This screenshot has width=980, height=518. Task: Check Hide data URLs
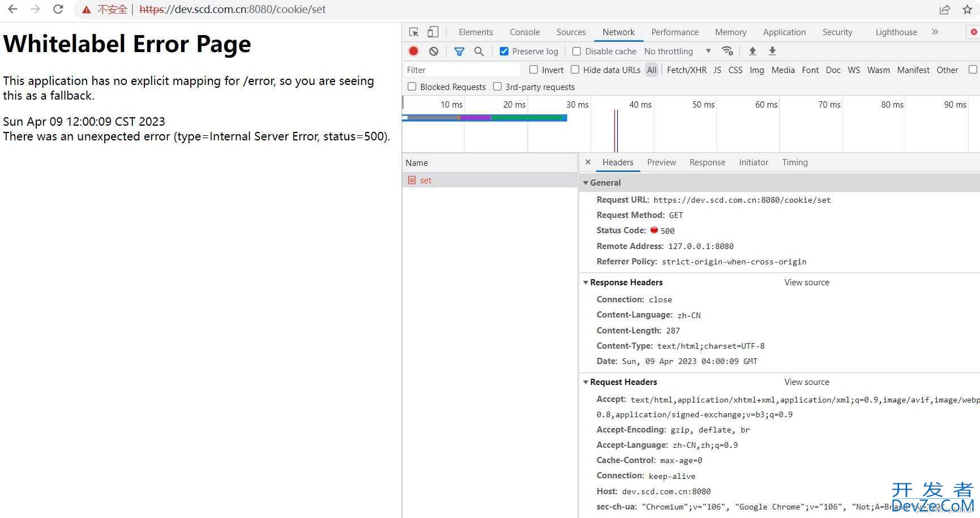pyautogui.click(x=575, y=69)
